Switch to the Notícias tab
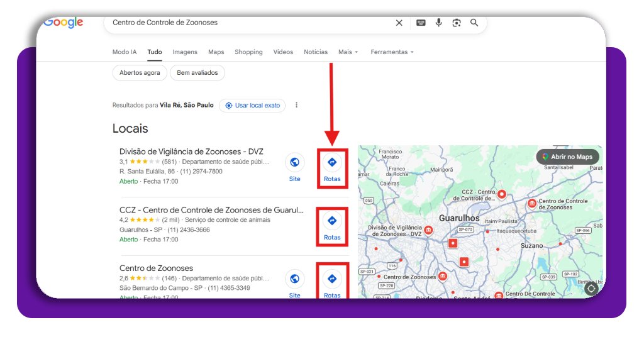The image size is (644, 337). click(x=315, y=52)
